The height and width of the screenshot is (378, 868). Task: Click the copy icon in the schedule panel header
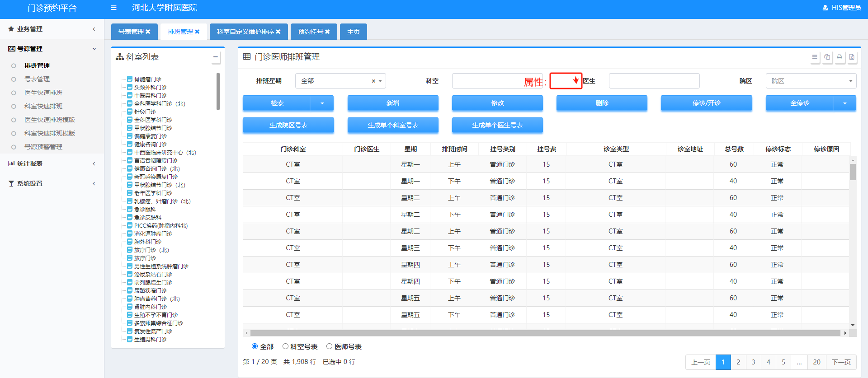(x=827, y=57)
